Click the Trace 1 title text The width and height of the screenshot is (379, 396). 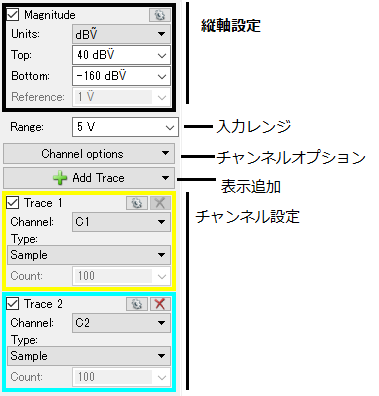pos(43,203)
